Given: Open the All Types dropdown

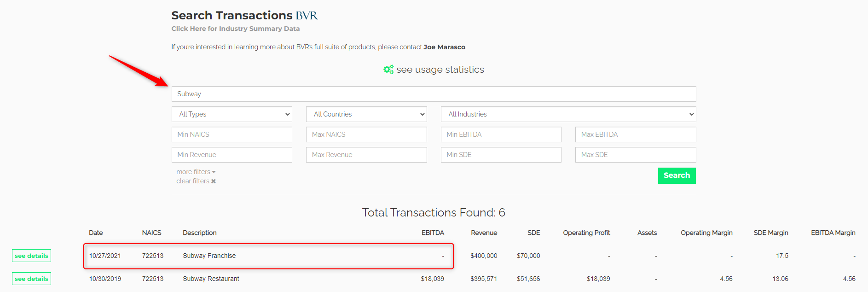Looking at the screenshot, I should (231, 114).
